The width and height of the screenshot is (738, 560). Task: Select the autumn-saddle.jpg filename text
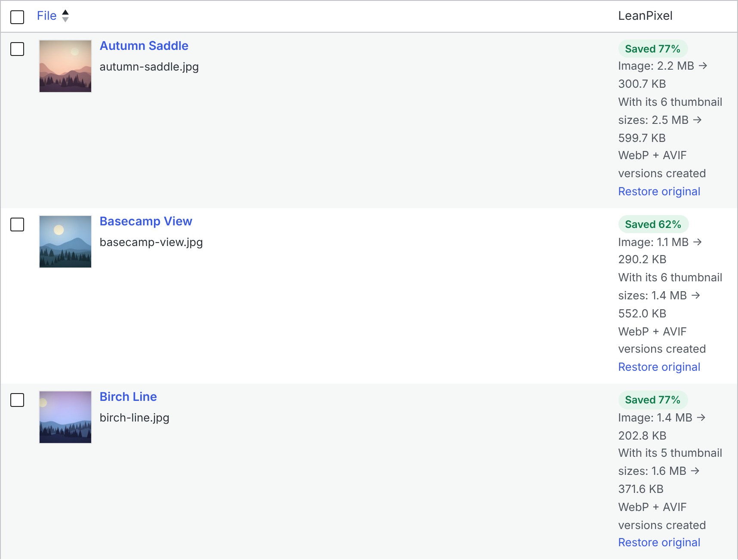[149, 67]
